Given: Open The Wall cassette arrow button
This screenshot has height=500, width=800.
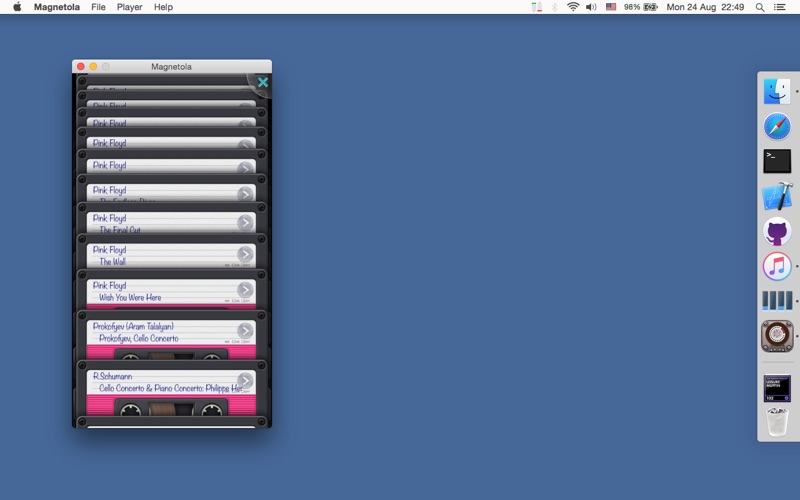Looking at the screenshot, I should pos(245,254).
